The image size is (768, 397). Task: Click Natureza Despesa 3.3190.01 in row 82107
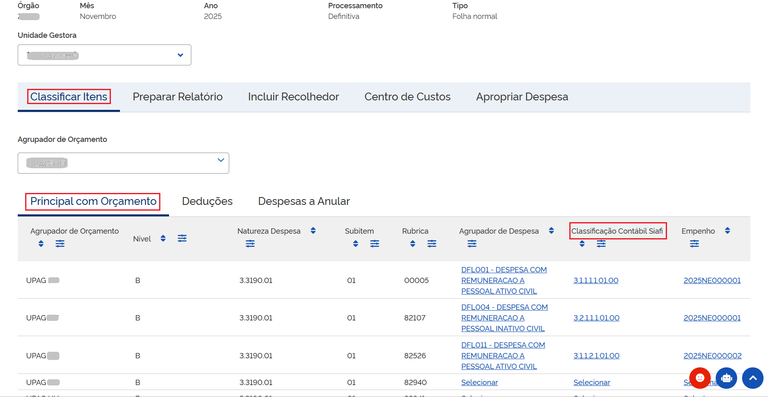tap(256, 318)
